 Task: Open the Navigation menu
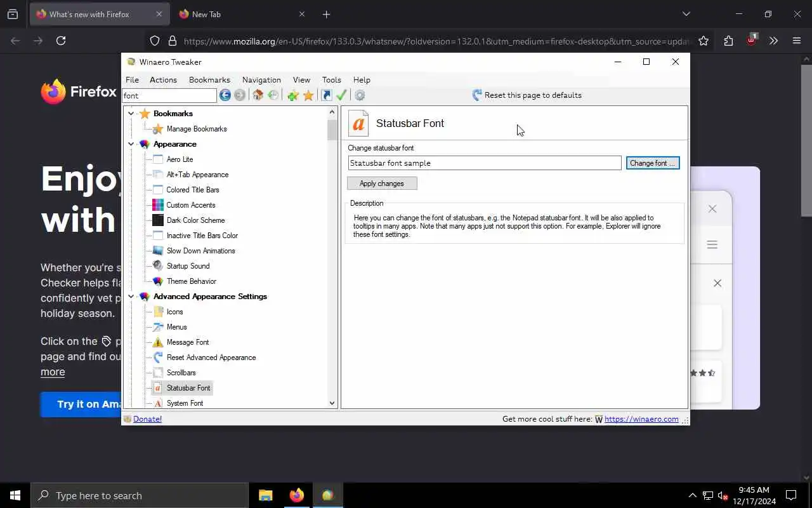pyautogui.click(x=261, y=80)
